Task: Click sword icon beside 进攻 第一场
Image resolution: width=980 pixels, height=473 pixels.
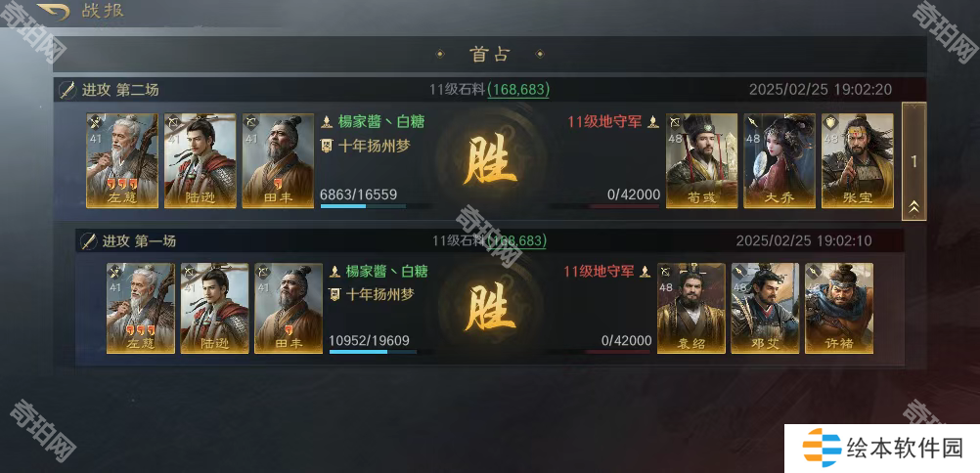Action: (x=88, y=241)
